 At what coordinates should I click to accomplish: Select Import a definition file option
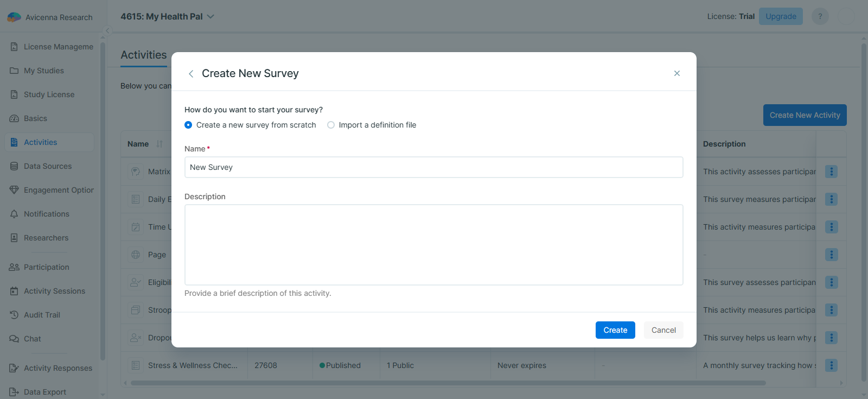331,125
